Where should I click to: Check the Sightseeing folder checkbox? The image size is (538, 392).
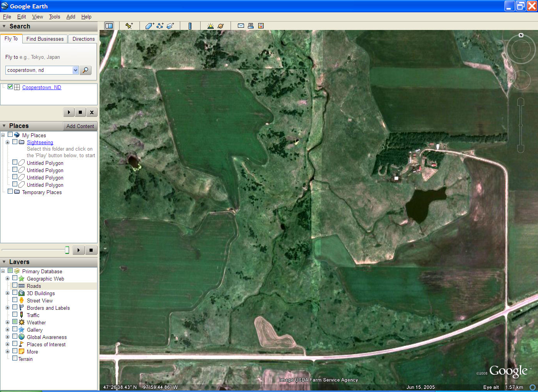click(15, 141)
